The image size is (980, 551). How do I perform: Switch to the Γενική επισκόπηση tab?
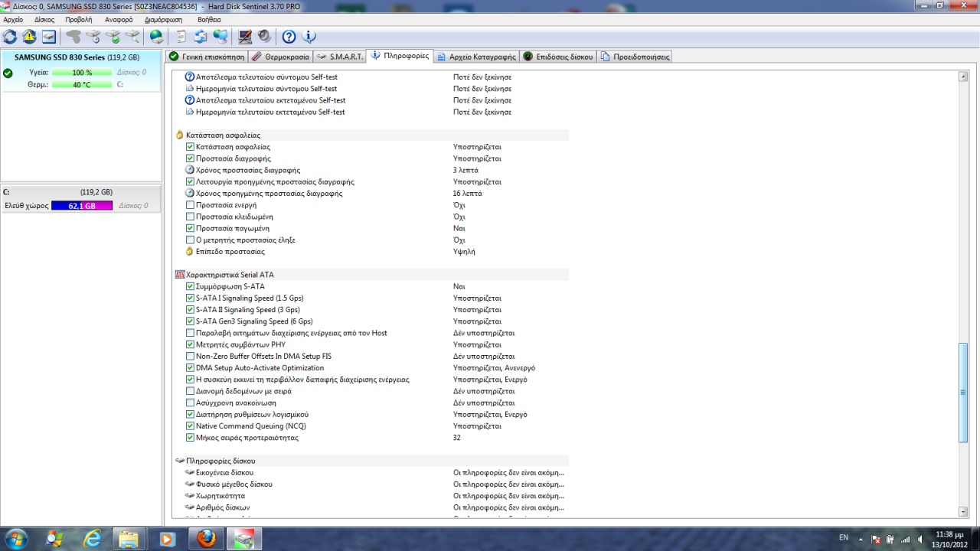[x=207, y=57]
